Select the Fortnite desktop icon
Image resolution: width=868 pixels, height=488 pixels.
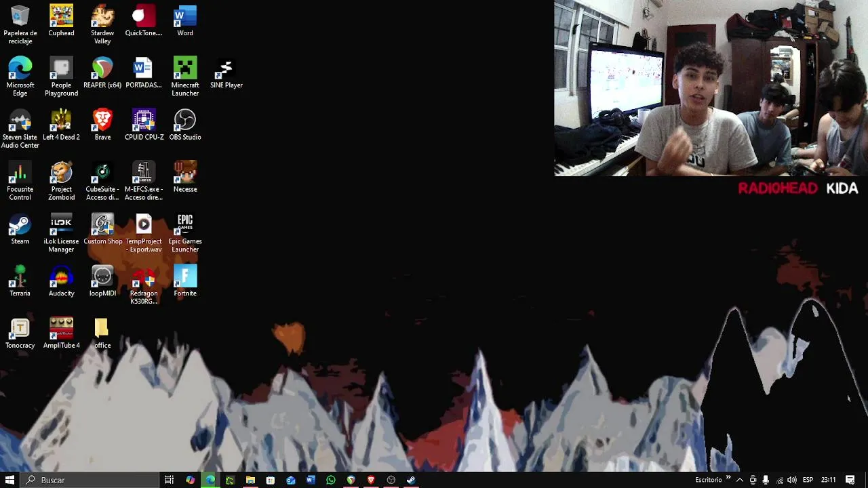[185, 282]
